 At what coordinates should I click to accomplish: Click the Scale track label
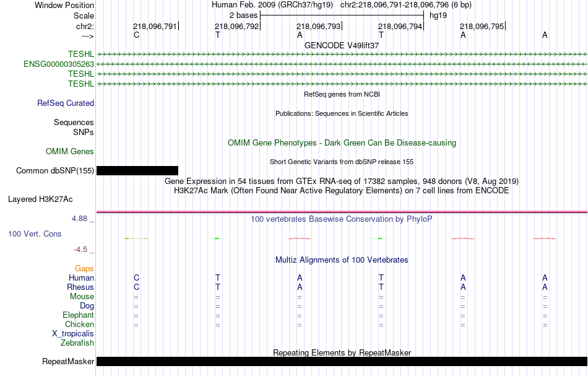pyautogui.click(x=84, y=15)
